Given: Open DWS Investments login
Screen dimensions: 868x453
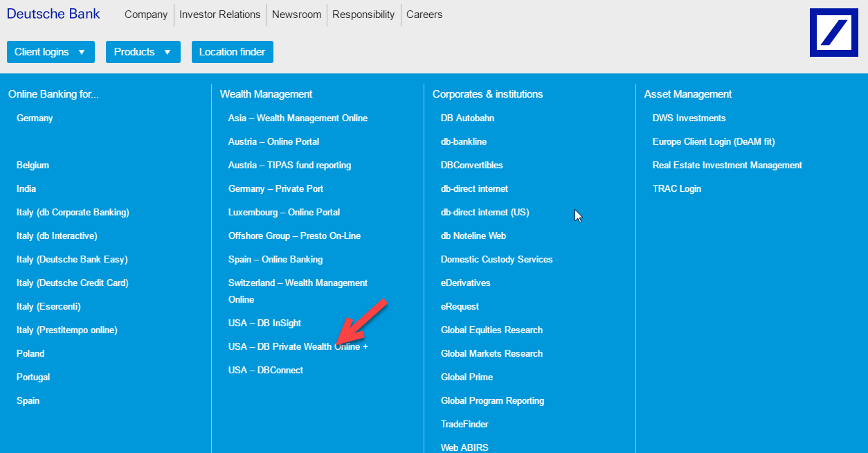Looking at the screenshot, I should pos(689,118).
